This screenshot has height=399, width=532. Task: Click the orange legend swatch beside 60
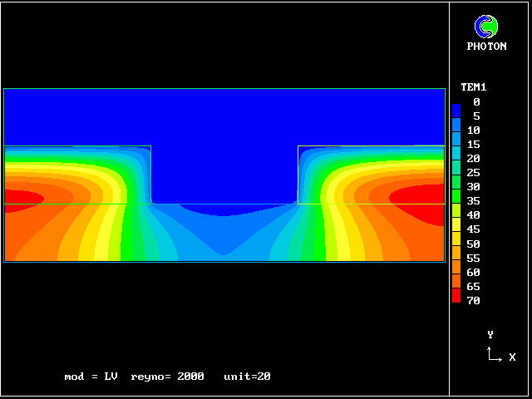point(456,268)
